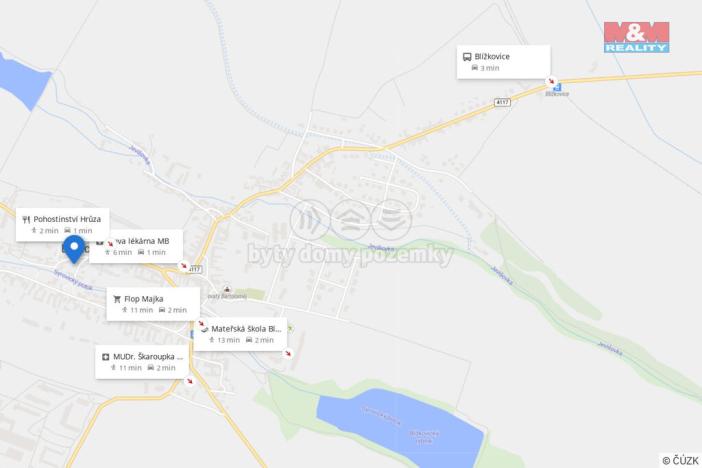Click the red arrow marker below MUDr. Škaroupka
The height and width of the screenshot is (468, 702).
[x=189, y=381]
